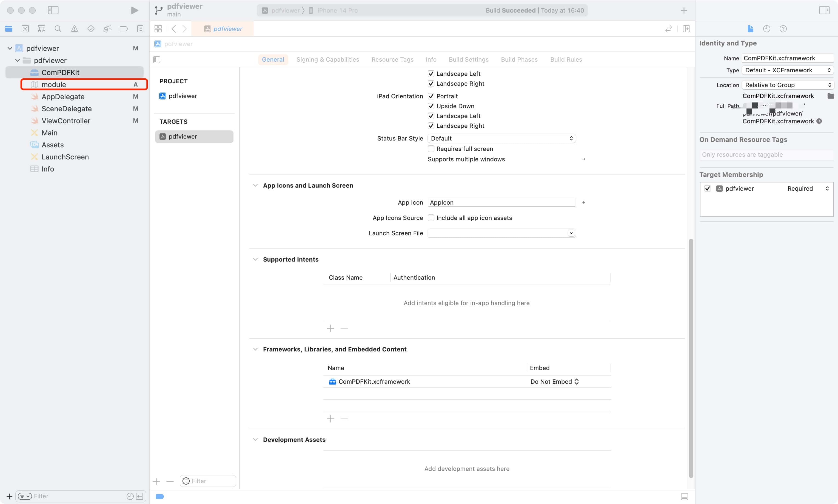
Task: Open the Find navigator magnifier icon
Action: coord(58,29)
